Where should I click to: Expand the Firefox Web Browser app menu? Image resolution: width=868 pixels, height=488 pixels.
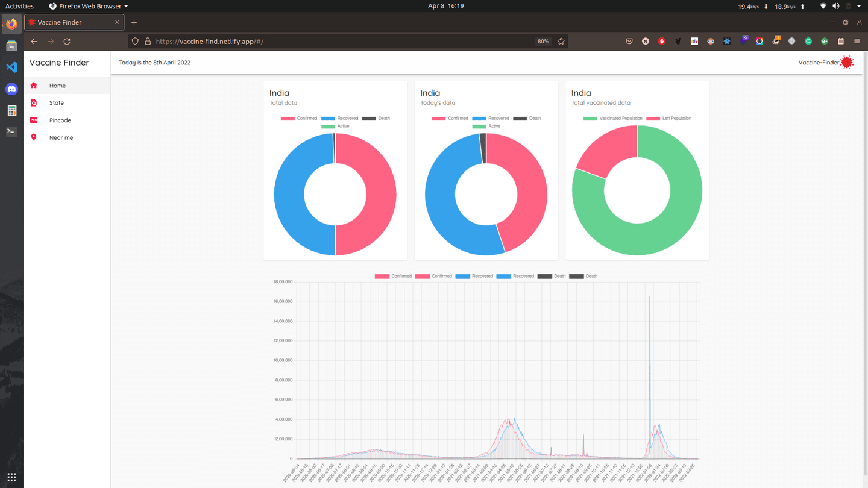[89, 6]
